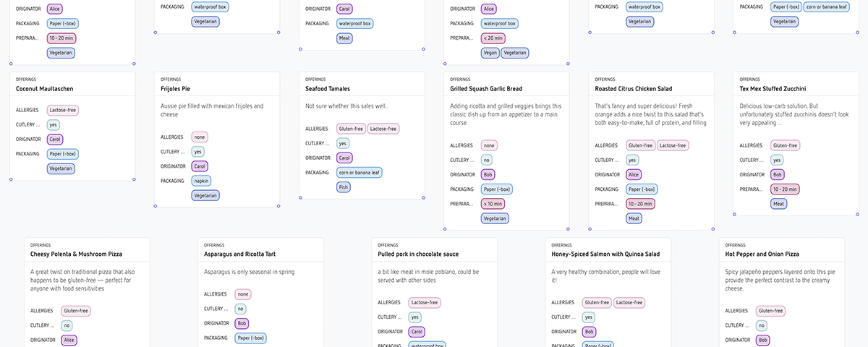Click the corn or banana leaf tag in Seafood Tamales
Screen dimensions: 868x347
(359, 172)
